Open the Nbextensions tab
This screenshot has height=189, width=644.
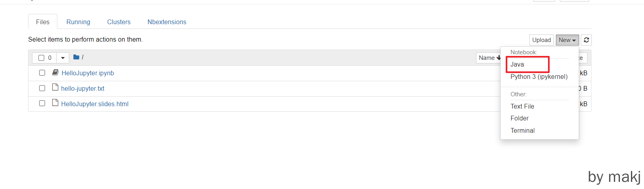(167, 22)
